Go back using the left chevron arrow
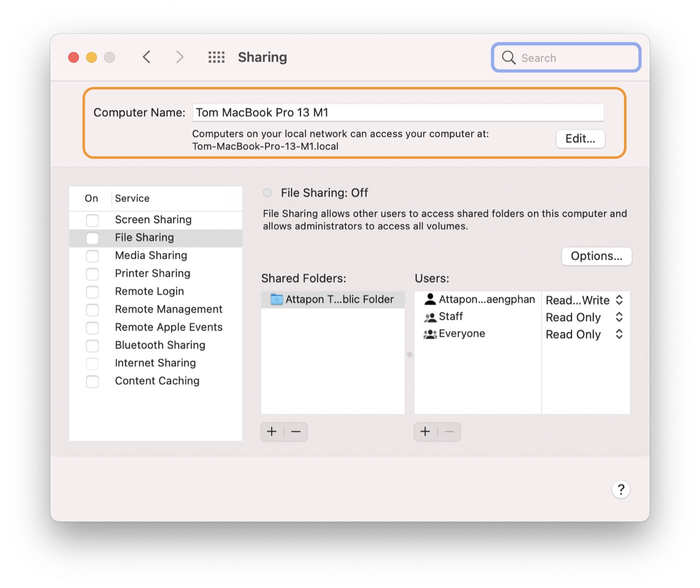700x588 pixels. (x=146, y=57)
